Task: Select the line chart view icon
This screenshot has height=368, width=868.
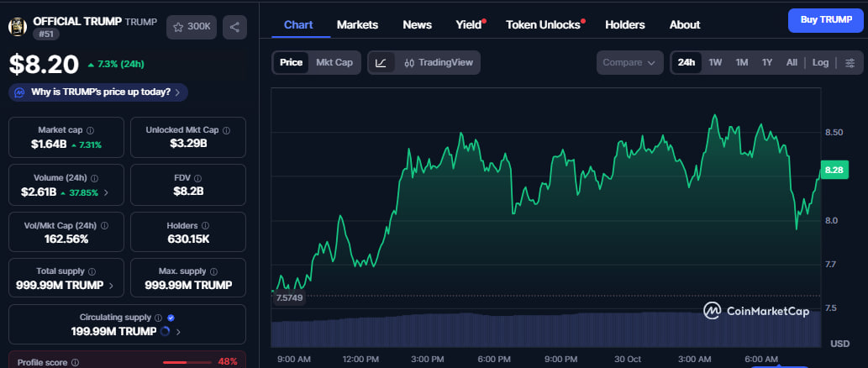Action: click(381, 63)
